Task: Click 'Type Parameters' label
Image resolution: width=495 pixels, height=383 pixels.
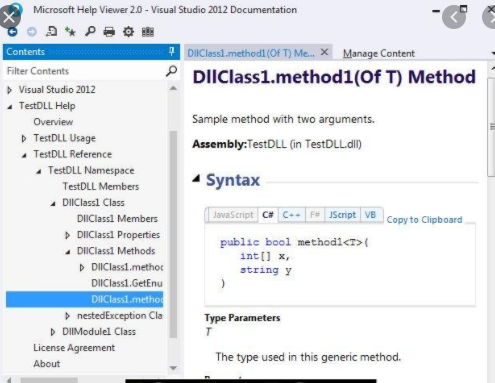Action: click(242, 318)
